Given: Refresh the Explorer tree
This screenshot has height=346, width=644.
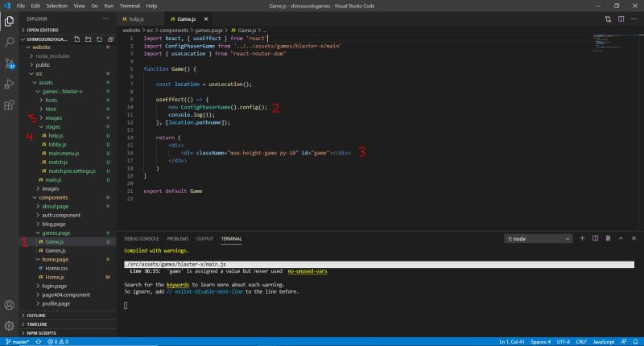Looking at the screenshot, I should click(99, 39).
